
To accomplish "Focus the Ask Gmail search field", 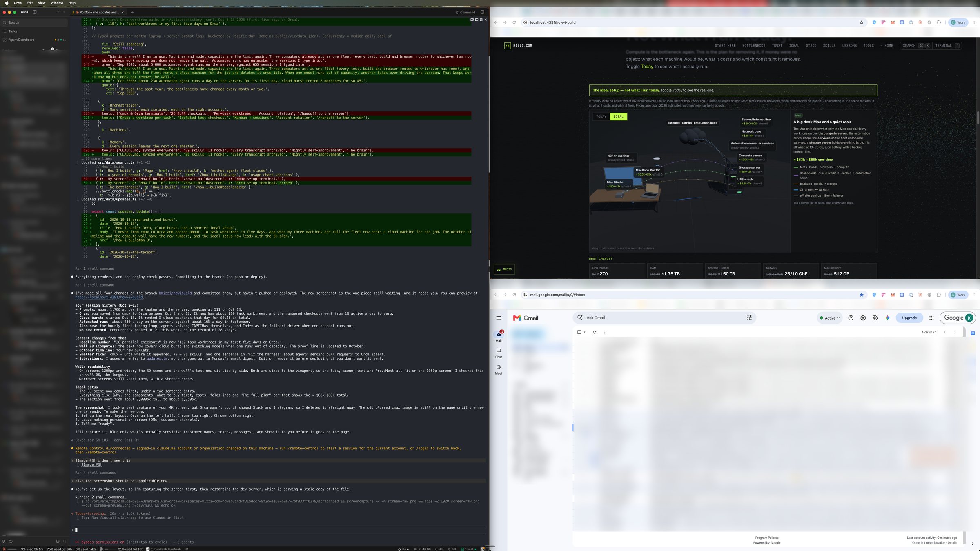I will pos(664,318).
